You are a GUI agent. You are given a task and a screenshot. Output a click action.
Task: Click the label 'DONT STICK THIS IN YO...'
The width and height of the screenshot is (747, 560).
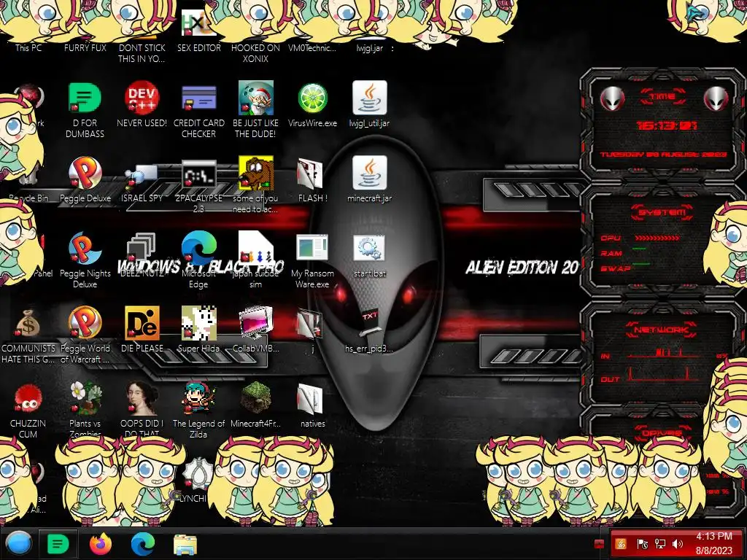coord(142,53)
